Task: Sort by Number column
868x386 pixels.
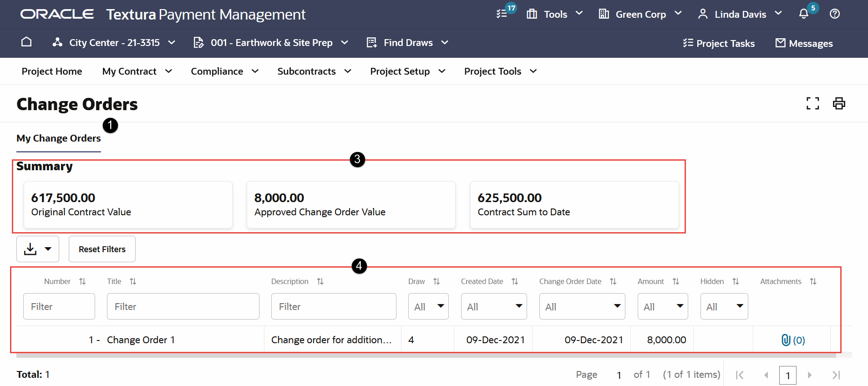Action: [82, 281]
